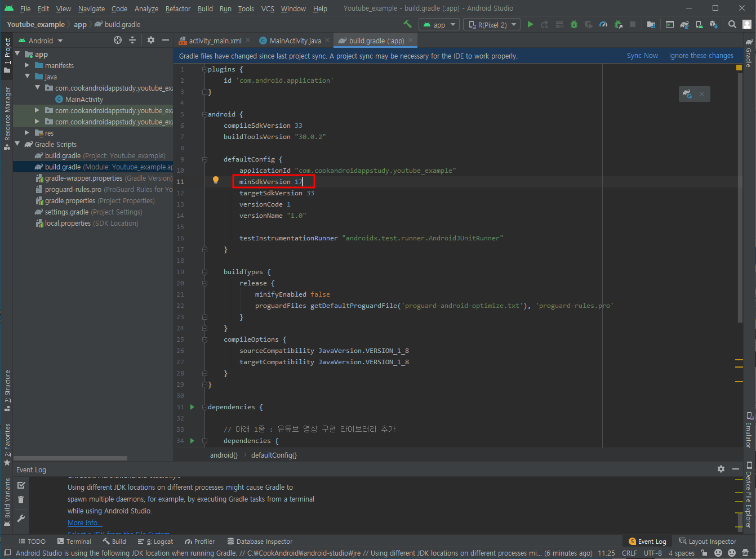Open Project panel gear options
The height and width of the screenshot is (559, 756).
(x=150, y=40)
